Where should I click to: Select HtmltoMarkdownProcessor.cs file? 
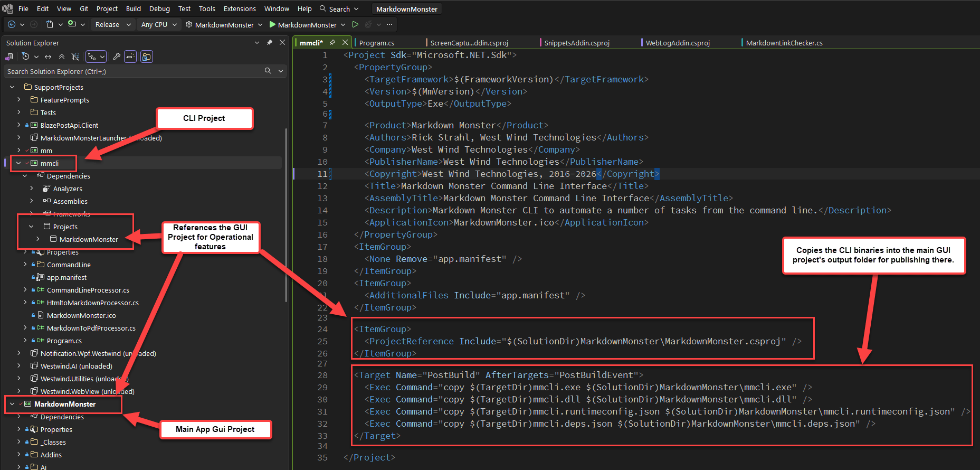[92, 303]
